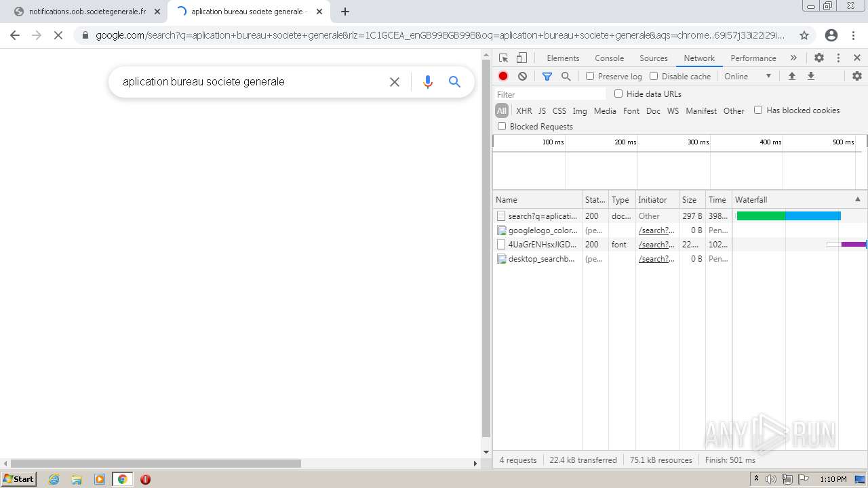Select the desktop_searchb... request row
This screenshot has width=868, height=488.
[679, 259]
